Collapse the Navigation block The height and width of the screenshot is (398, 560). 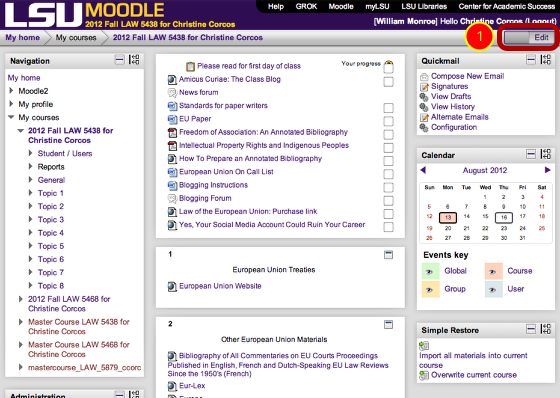(120, 60)
